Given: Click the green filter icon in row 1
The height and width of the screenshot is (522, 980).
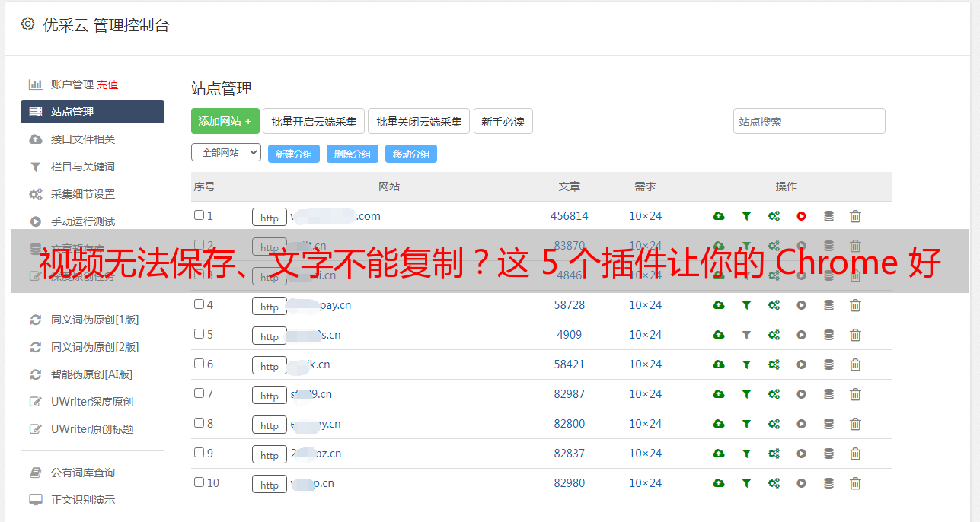Looking at the screenshot, I should [x=746, y=216].
